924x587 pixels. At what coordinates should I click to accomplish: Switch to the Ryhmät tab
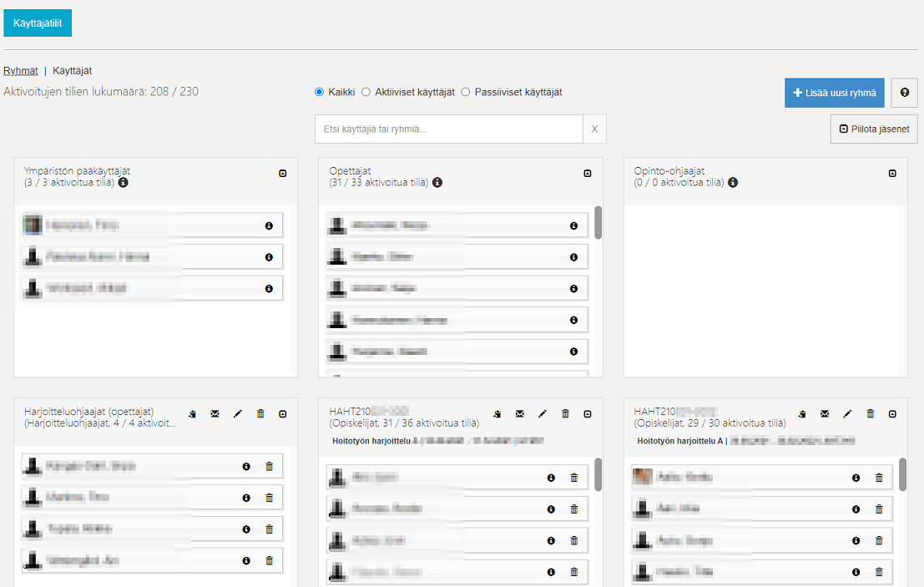tap(20, 71)
